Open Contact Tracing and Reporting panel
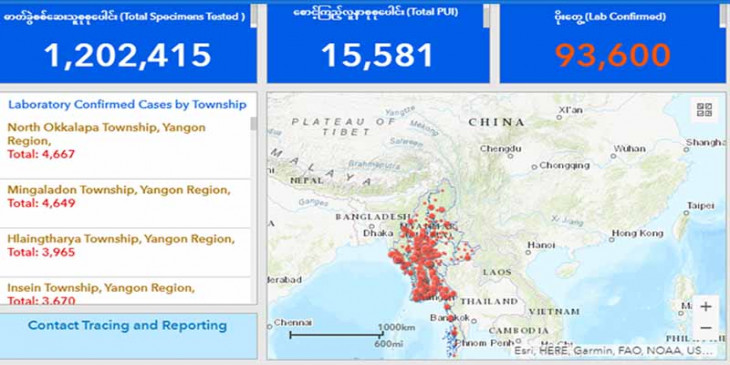 click(128, 325)
